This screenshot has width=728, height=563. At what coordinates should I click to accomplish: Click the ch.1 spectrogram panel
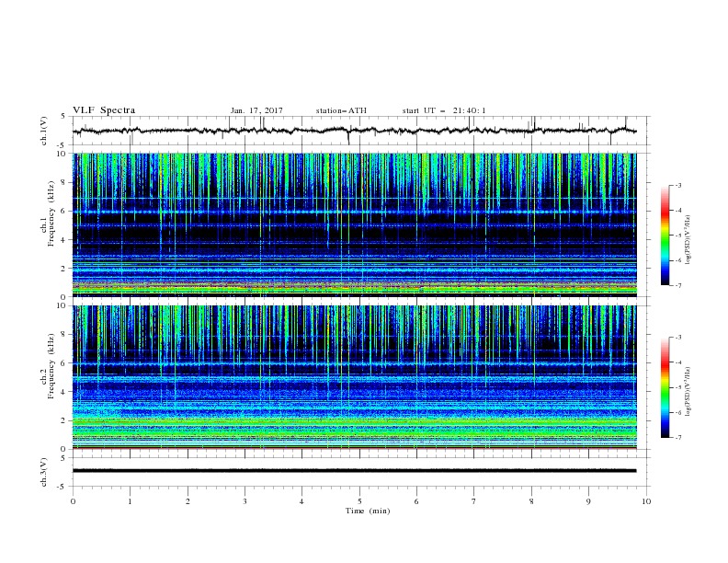click(x=354, y=224)
